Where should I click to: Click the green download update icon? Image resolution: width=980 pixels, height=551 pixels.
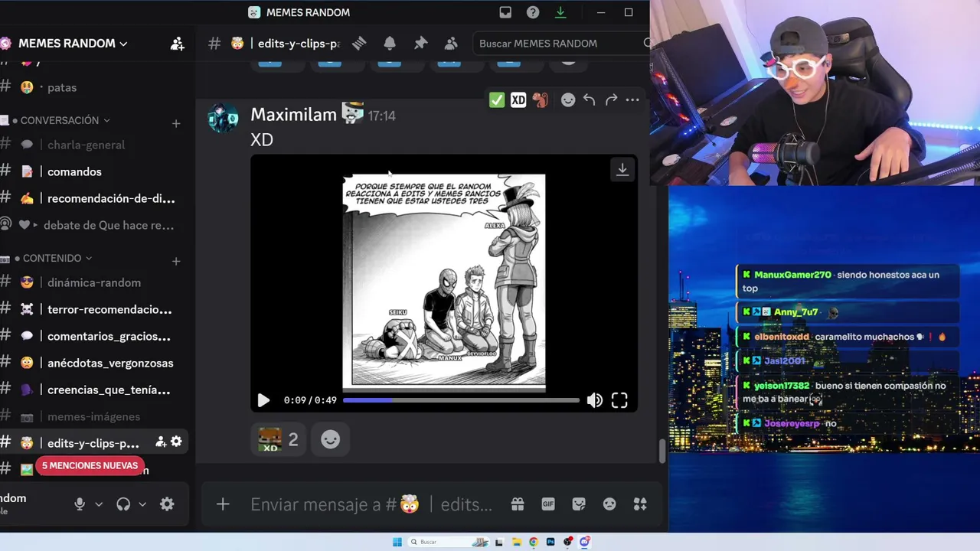[x=560, y=12]
